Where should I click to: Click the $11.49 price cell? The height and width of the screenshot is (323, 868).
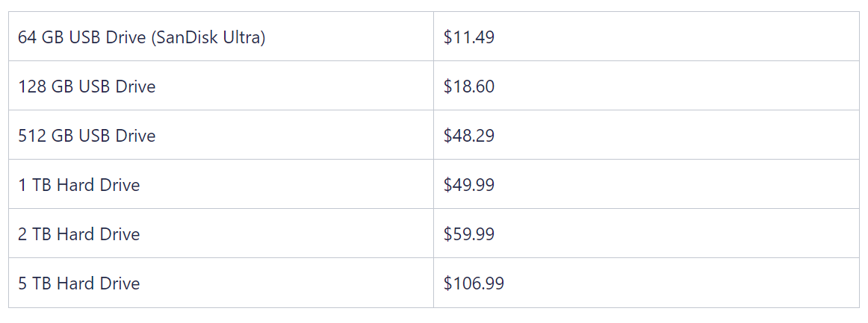point(647,37)
